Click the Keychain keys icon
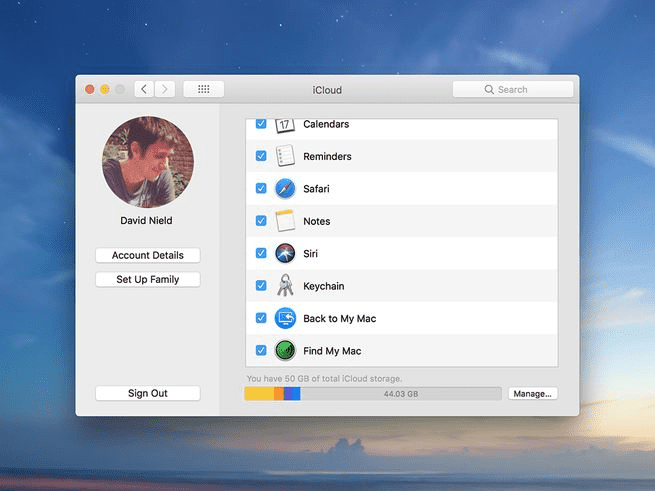655x491 pixels. click(285, 286)
